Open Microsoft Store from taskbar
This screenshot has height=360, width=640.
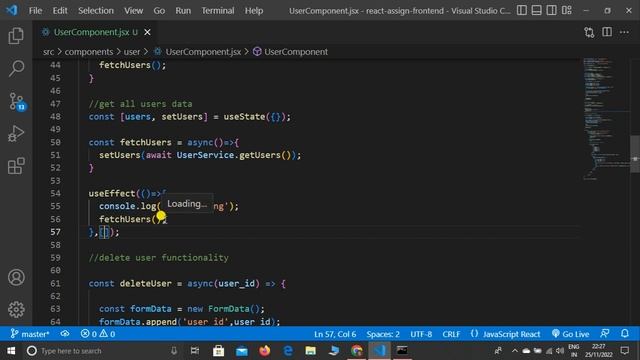pyautogui.click(x=218, y=351)
